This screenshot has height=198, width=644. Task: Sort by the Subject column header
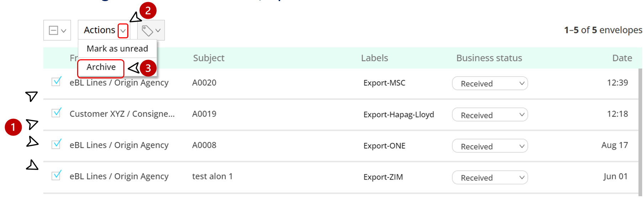coord(209,58)
